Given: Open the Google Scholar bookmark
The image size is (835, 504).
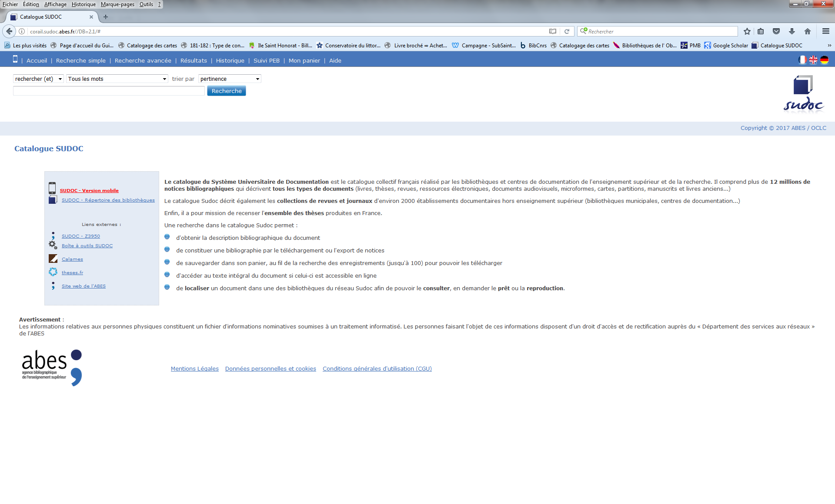Looking at the screenshot, I should (x=726, y=45).
